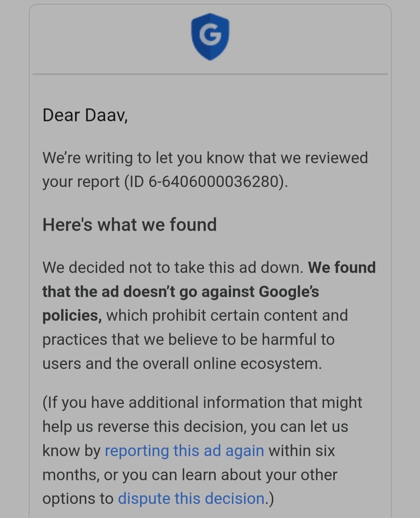Viewport: 420px width, 518px height.
Task: Open the 'reporting this ad again' link
Action: 184,451
